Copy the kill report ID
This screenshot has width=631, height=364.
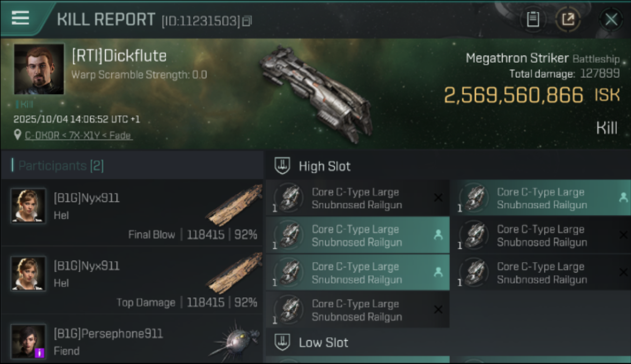[x=248, y=21]
